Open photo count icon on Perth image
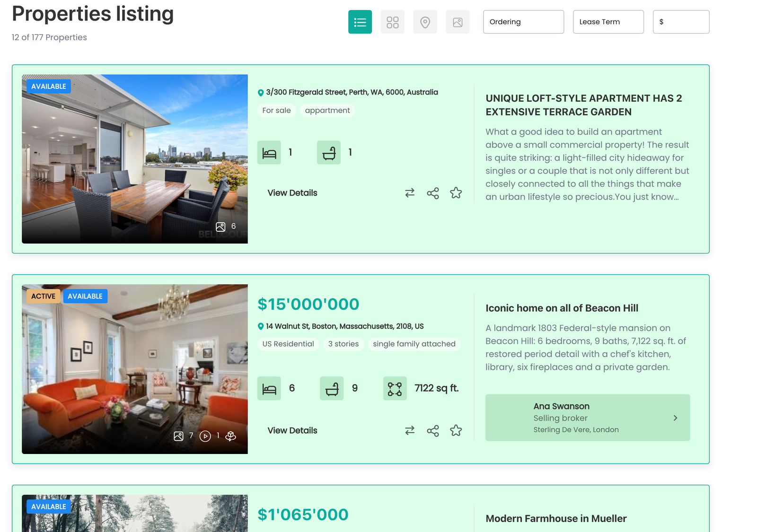This screenshot has width=757, height=532. coord(220,227)
